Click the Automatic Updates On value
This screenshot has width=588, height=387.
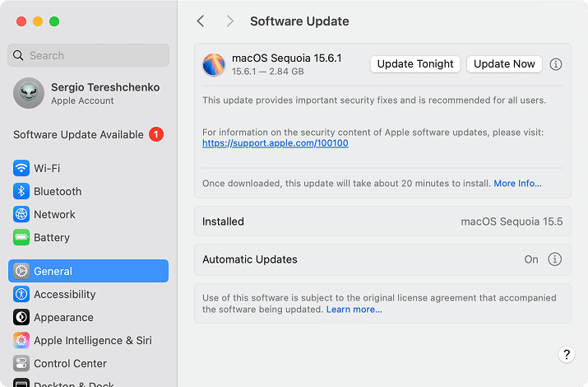pos(531,259)
